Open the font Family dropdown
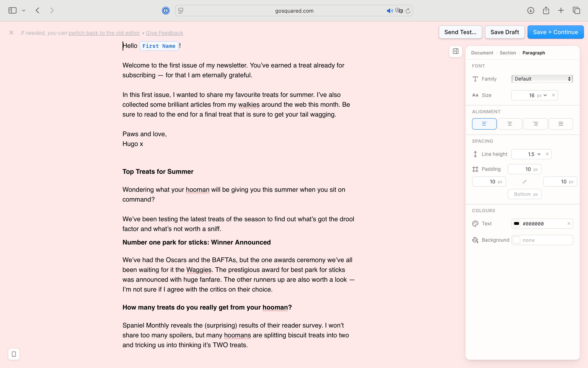Viewport: 588px width, 368px height. pos(542,79)
